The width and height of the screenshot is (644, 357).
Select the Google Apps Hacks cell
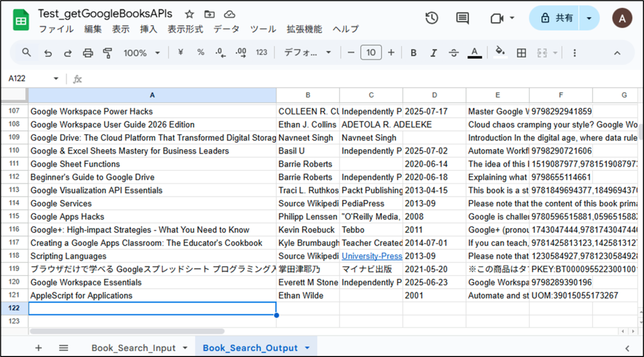click(152, 217)
